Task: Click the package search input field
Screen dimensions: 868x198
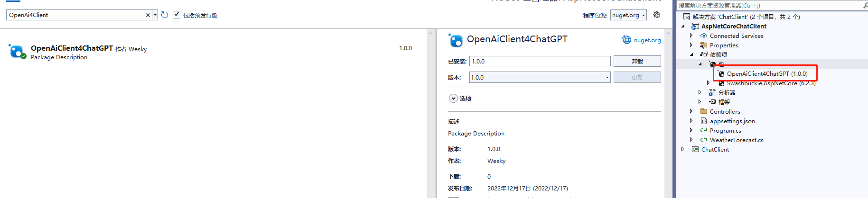Action: pos(76,15)
